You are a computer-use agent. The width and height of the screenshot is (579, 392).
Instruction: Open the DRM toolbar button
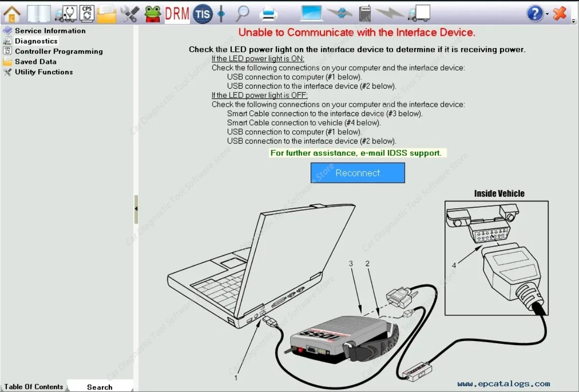[x=177, y=14]
